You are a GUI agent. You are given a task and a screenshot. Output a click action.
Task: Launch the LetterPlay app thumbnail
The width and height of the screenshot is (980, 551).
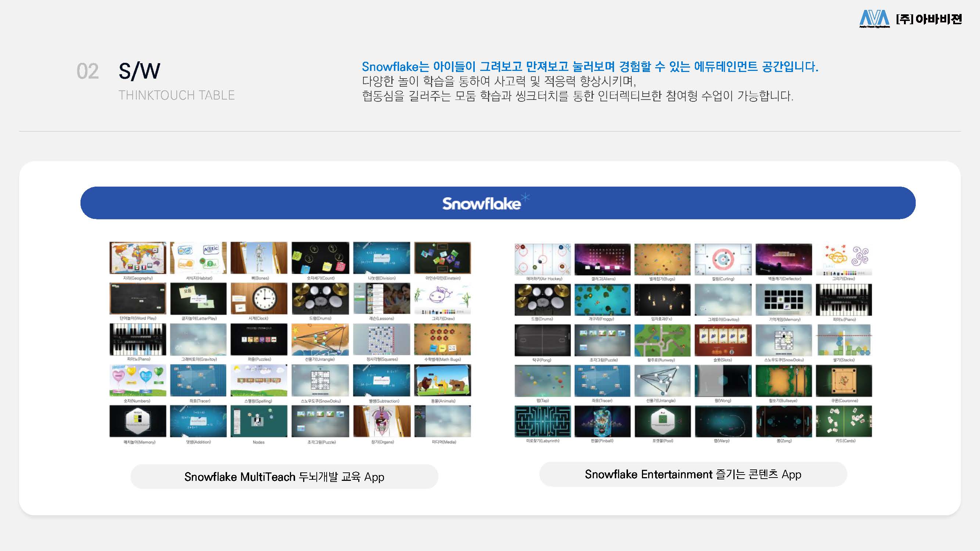[x=198, y=299]
